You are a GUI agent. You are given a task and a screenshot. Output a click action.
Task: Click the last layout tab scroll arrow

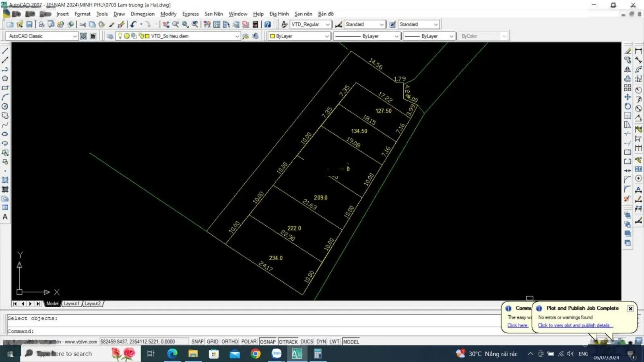[x=38, y=304]
